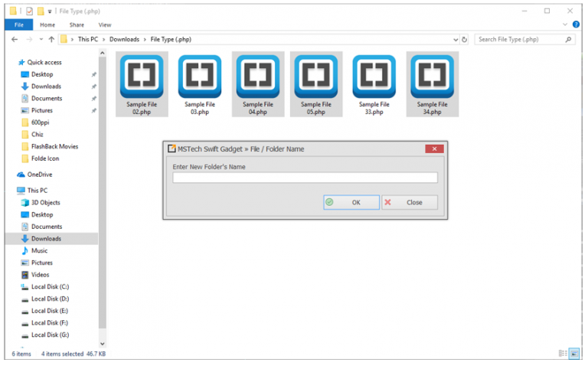Click the Enter New Folder's Name field

[305, 178]
